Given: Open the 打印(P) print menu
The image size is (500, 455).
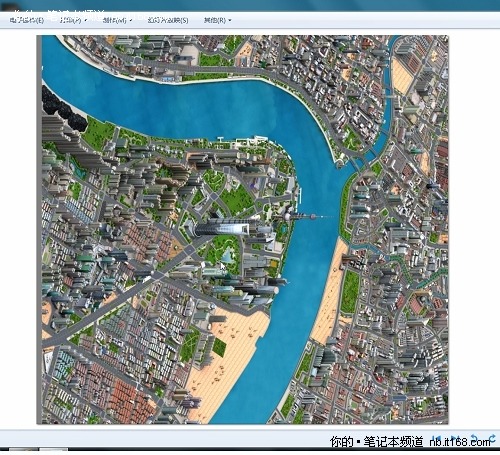Looking at the screenshot, I should [x=71, y=20].
